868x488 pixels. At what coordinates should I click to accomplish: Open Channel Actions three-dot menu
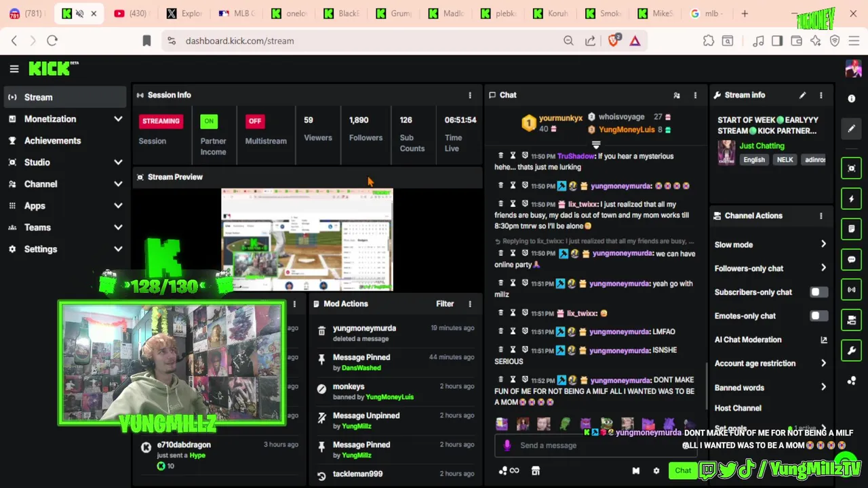coord(821,216)
